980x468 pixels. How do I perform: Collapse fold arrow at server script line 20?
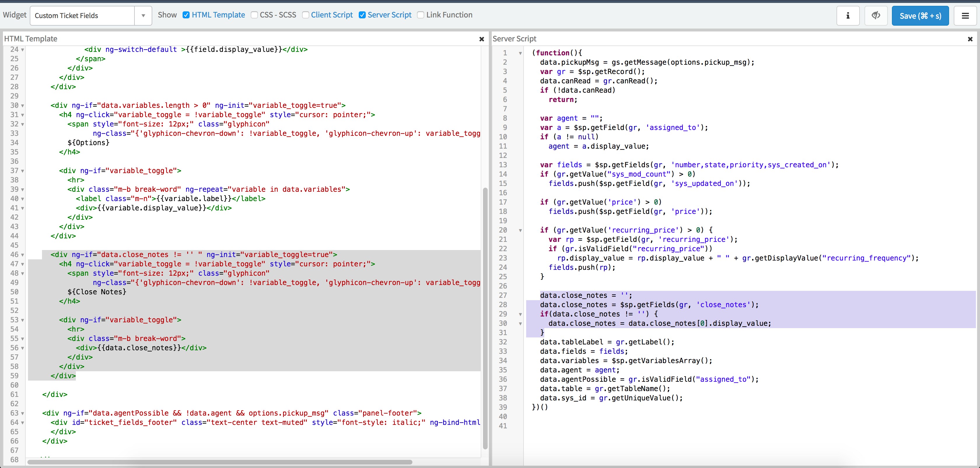pos(520,231)
